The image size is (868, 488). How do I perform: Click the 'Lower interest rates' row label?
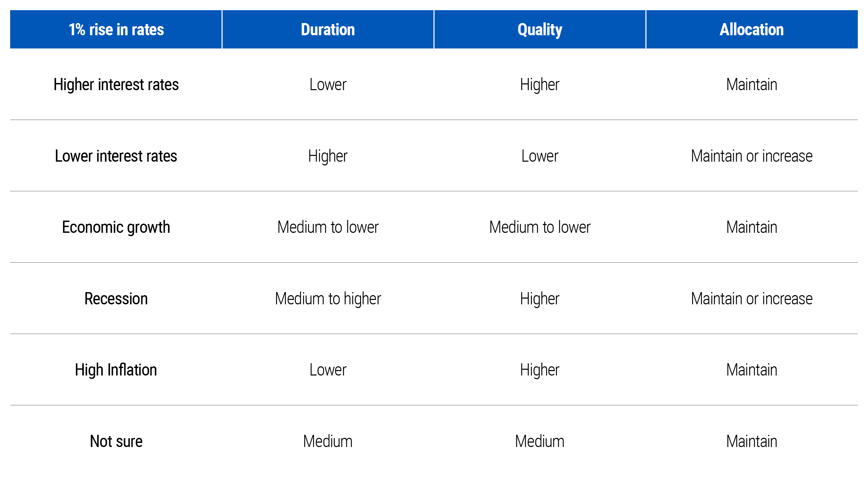pos(116,156)
